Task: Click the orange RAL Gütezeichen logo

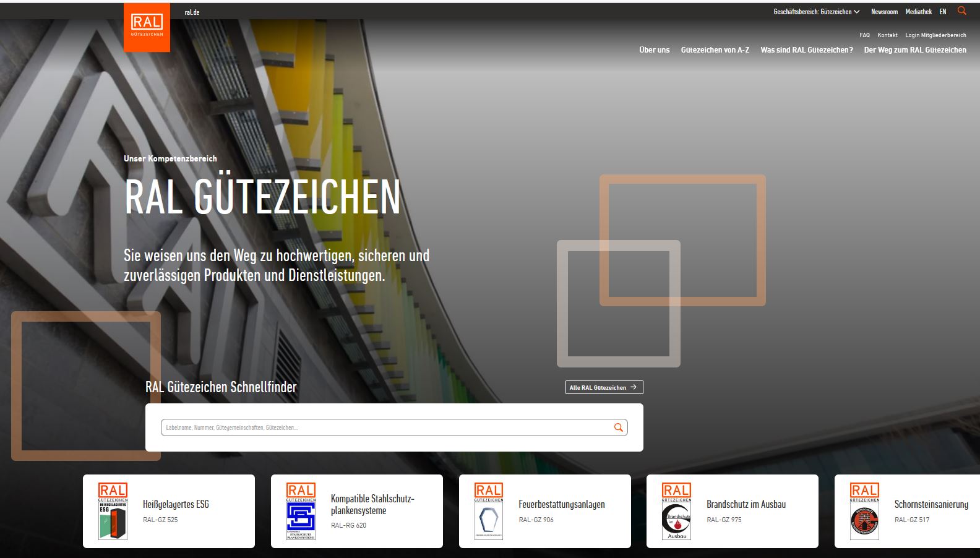Action: click(147, 27)
